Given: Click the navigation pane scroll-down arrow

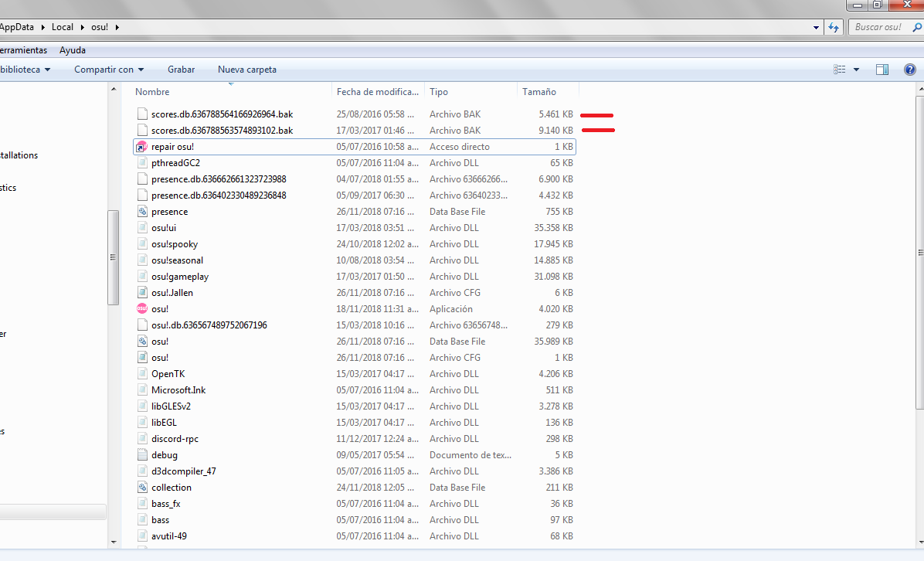Looking at the screenshot, I should point(113,542).
